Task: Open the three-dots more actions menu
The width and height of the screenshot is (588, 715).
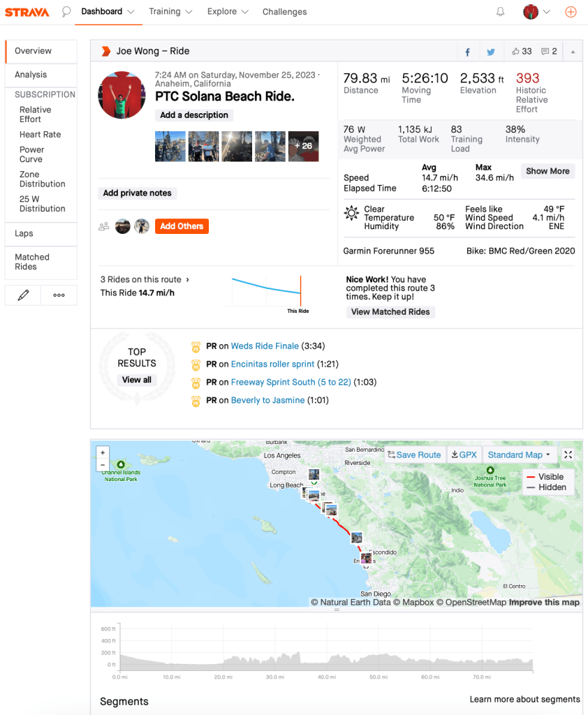Action: tap(59, 295)
